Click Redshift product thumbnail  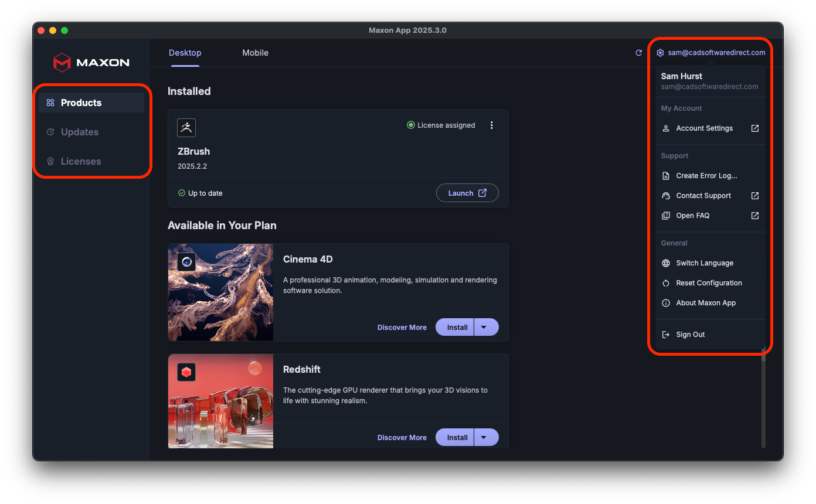(220, 401)
